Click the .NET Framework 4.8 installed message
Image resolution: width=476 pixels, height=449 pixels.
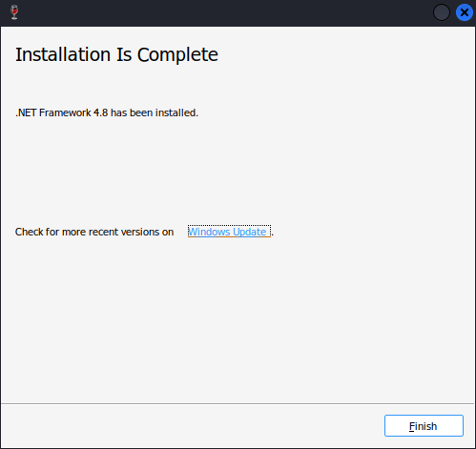(x=107, y=112)
